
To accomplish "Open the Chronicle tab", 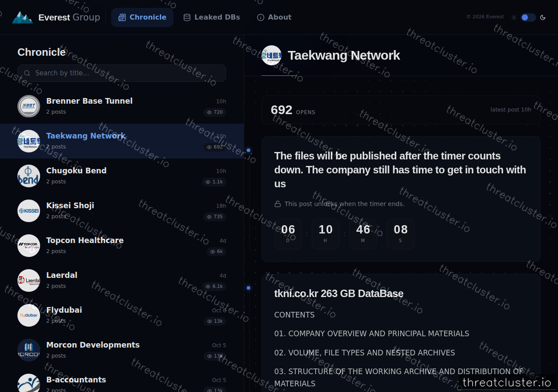I will click(x=142, y=17).
